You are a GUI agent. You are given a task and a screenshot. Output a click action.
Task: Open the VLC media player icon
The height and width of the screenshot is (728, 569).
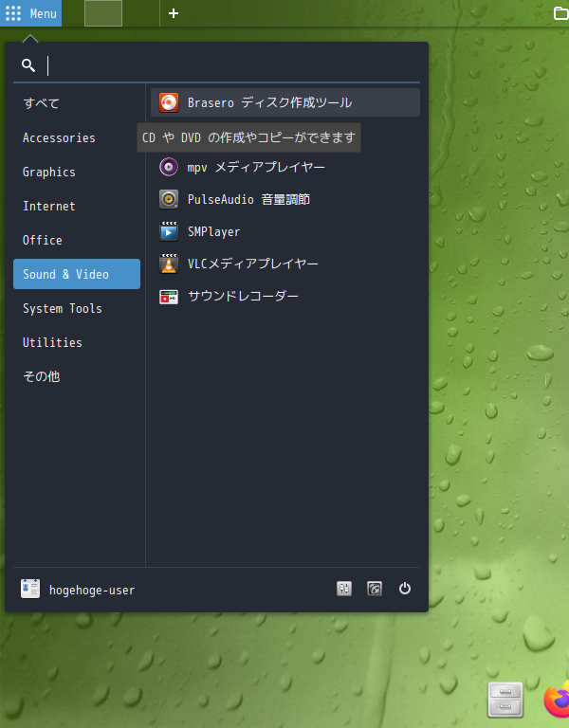pyautogui.click(x=169, y=264)
